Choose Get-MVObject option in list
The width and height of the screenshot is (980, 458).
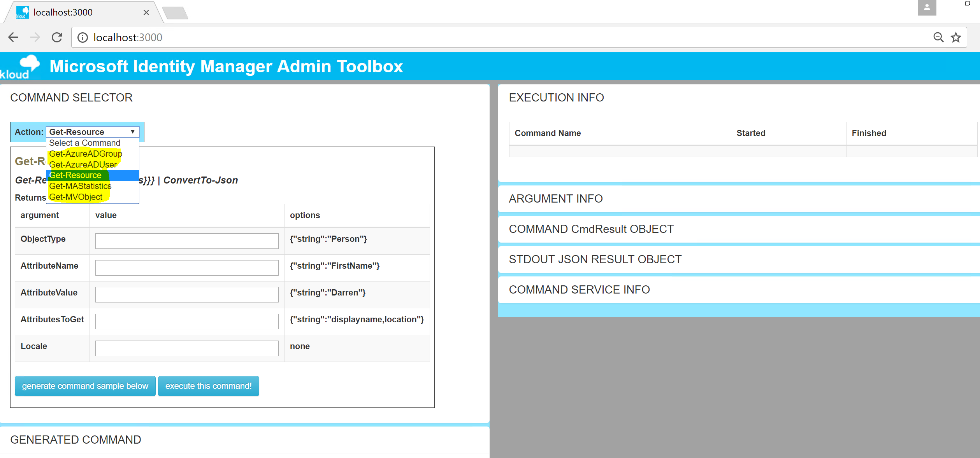(76, 197)
